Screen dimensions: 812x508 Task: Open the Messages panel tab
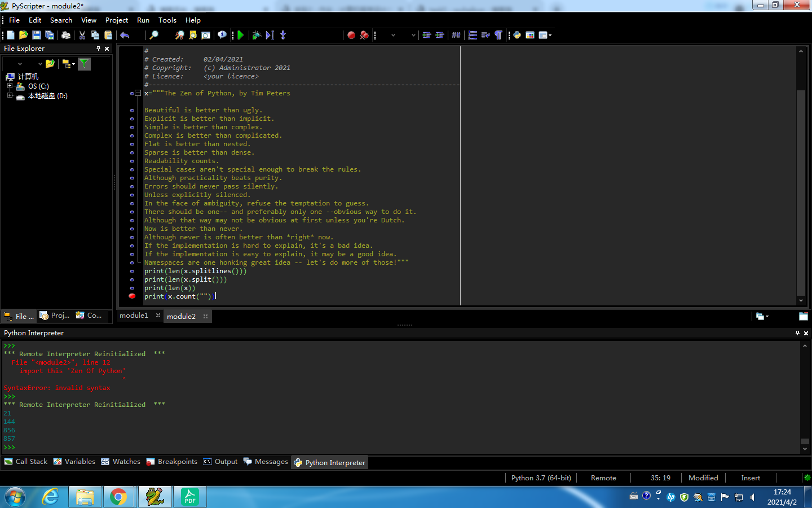(x=266, y=462)
